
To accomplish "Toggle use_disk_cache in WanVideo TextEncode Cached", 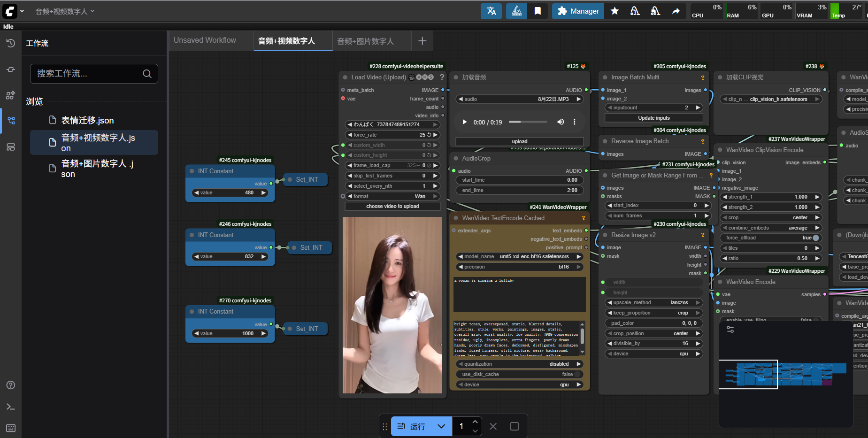I will [x=577, y=375].
